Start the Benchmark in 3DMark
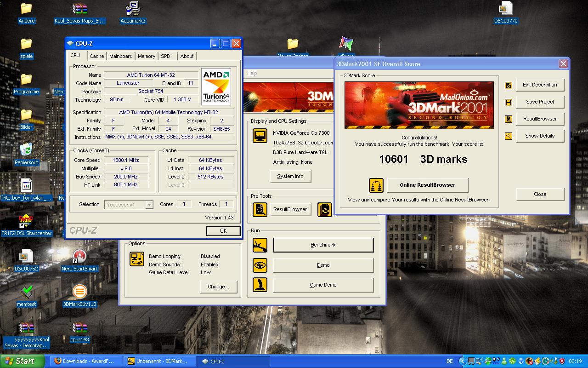588x368 pixels. [323, 245]
